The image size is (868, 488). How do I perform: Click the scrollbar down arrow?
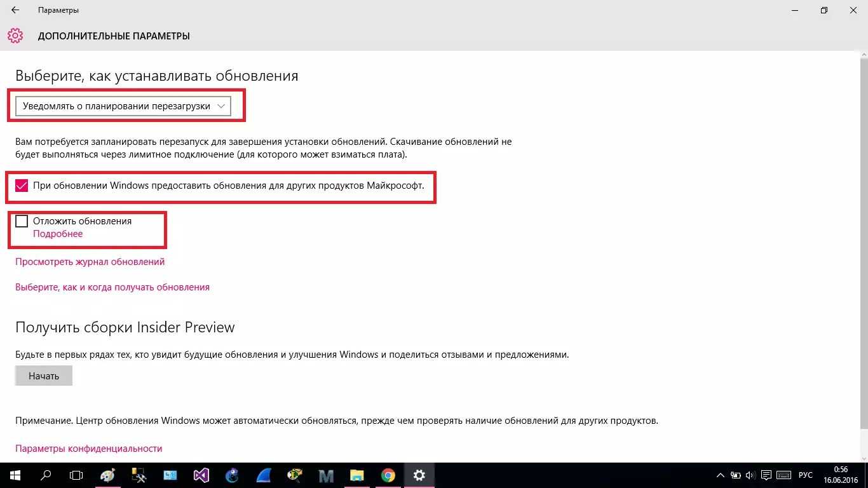pos(863,457)
